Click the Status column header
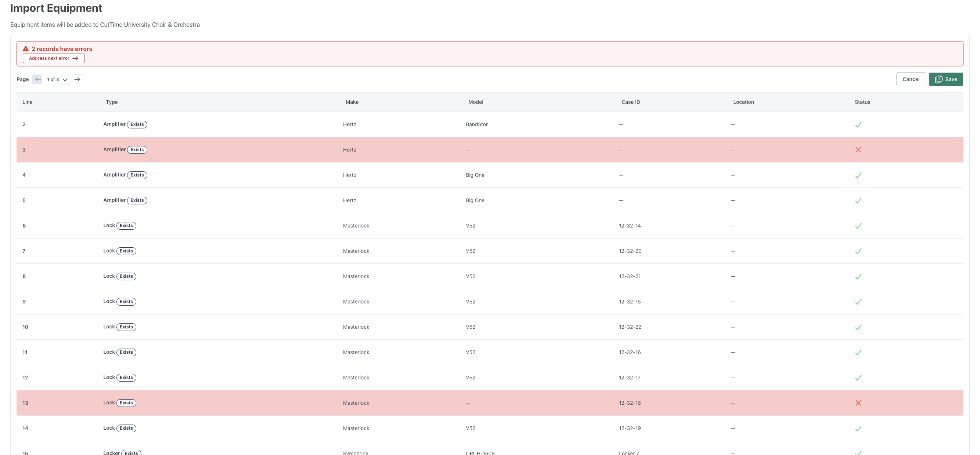Screen dimensions: 980x455 [862, 102]
